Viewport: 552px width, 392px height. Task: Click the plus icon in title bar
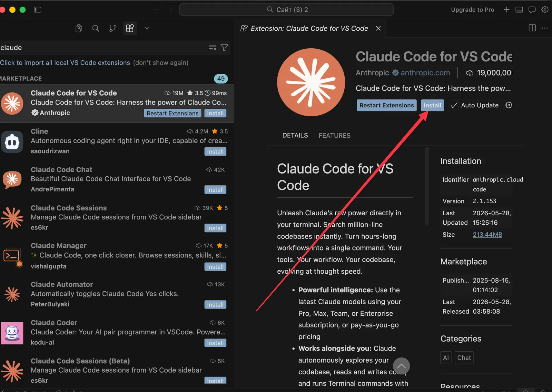pyautogui.click(x=506, y=9)
